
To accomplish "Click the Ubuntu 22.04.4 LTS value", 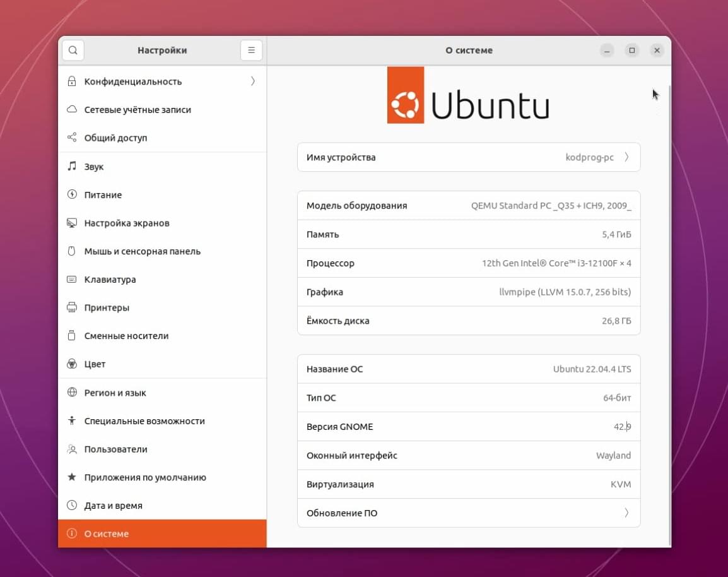I will 592,369.
